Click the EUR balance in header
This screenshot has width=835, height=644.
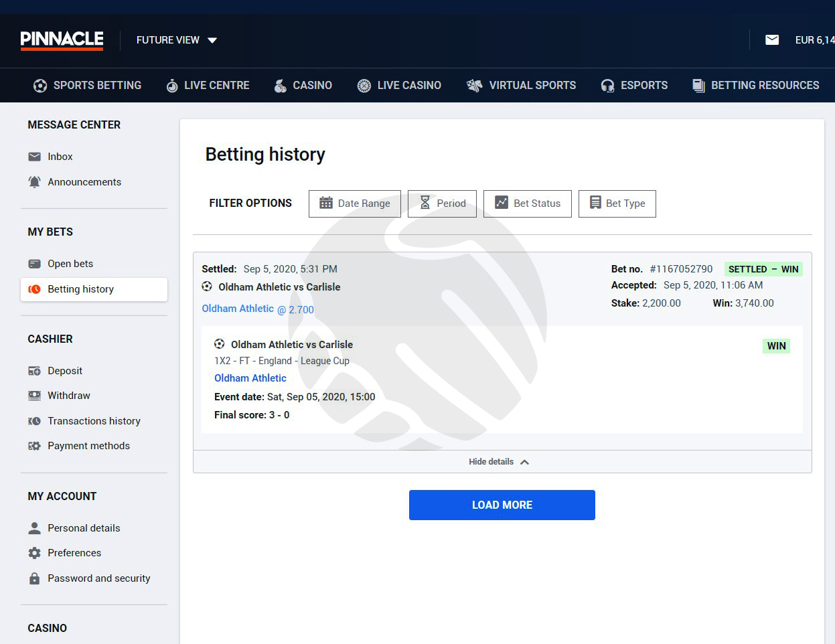click(815, 40)
